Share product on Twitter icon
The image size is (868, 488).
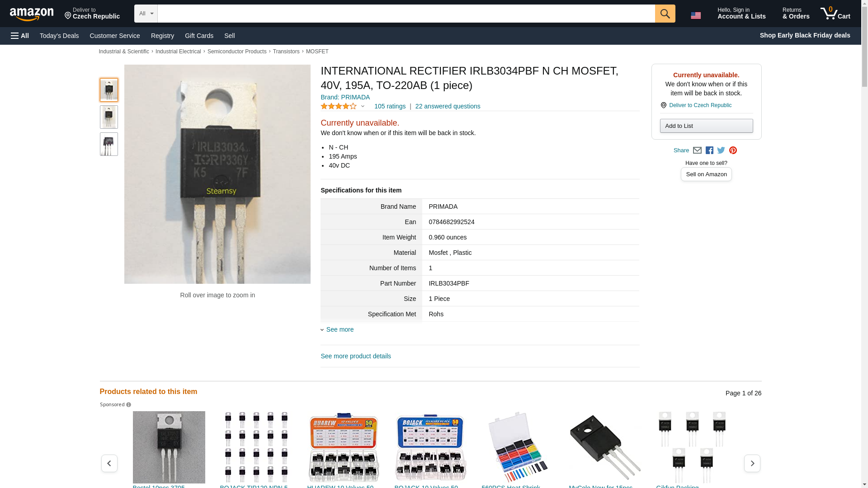pos(721,150)
